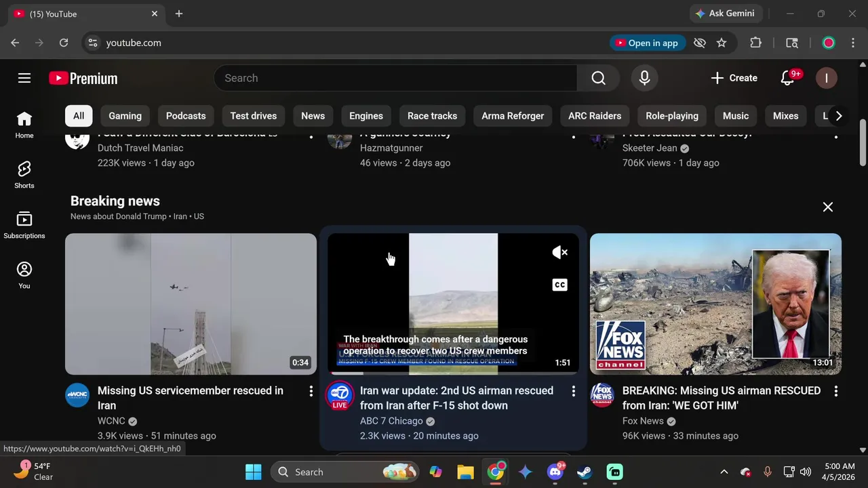This screenshot has height=488, width=868.
Task: Select the All filter chip
Action: tap(79, 116)
